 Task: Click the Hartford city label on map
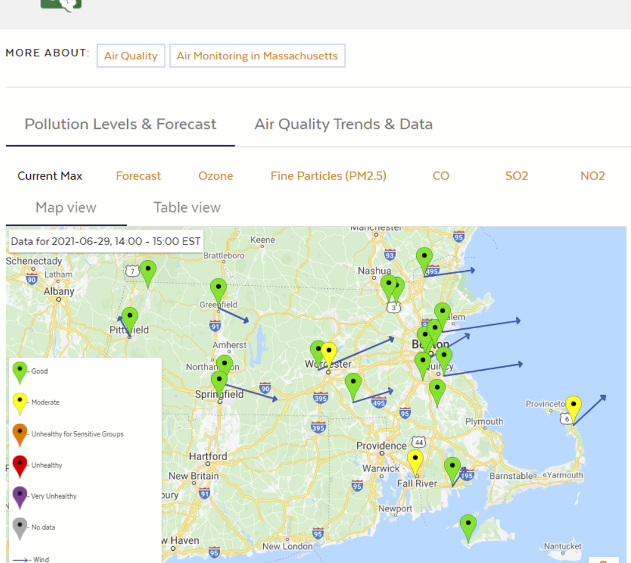coord(208,456)
